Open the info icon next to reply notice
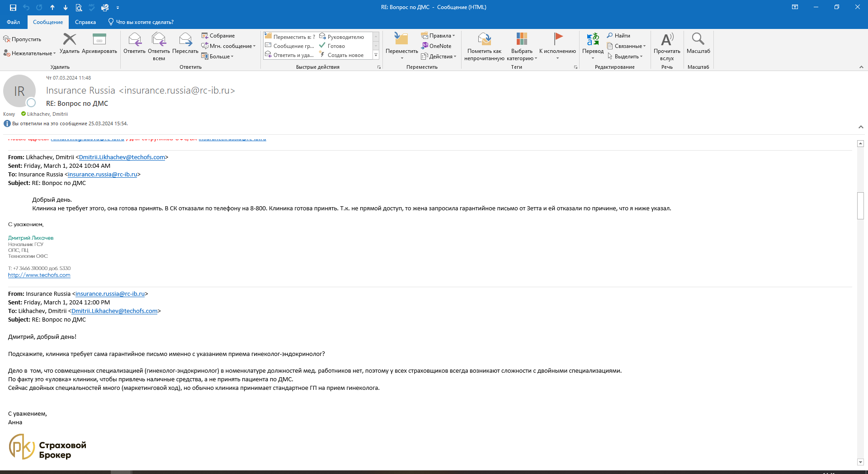Image resolution: width=868 pixels, height=474 pixels. [x=7, y=123]
